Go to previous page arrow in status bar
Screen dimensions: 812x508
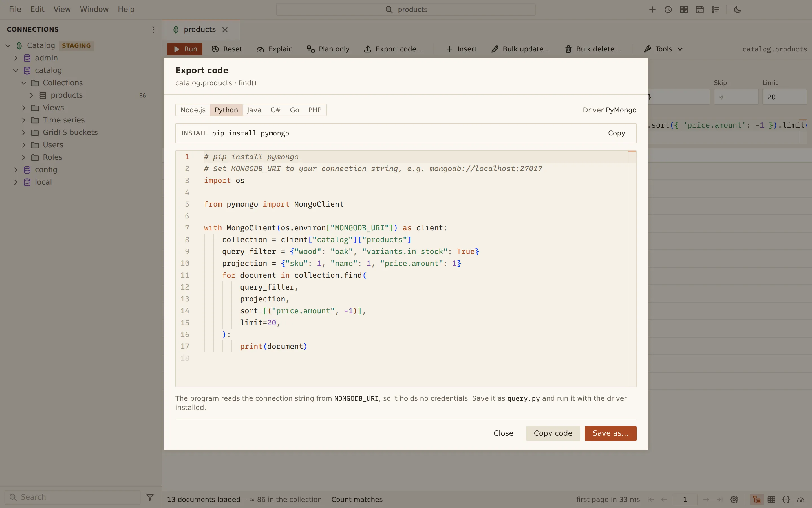coord(664,500)
